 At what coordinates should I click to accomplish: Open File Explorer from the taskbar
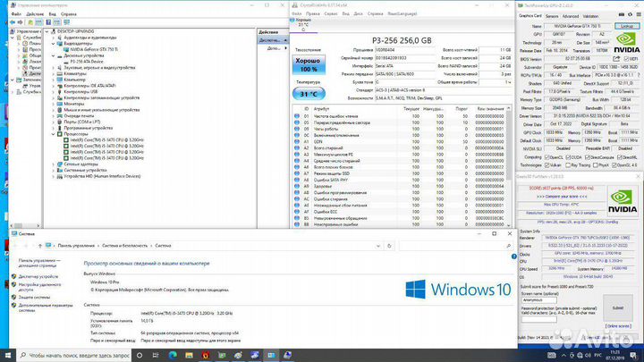pyautogui.click(x=189, y=356)
